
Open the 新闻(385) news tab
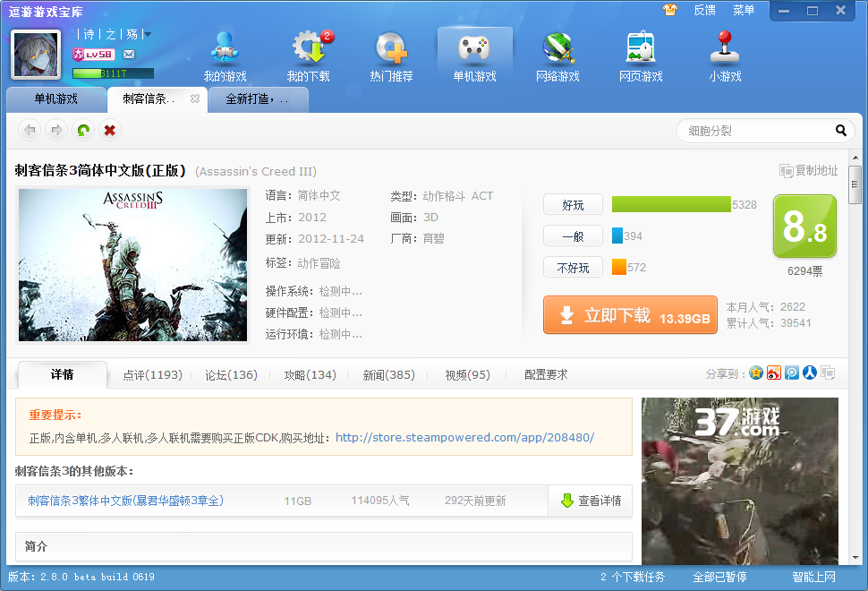coord(388,375)
